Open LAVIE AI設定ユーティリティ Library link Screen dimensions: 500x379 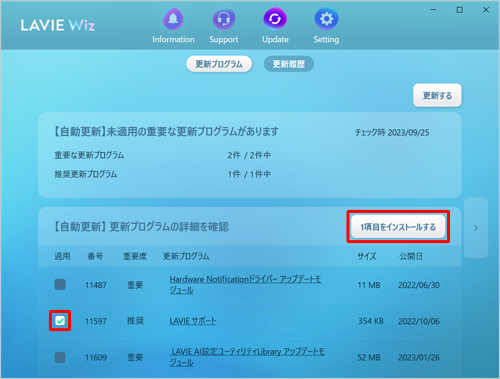247,357
